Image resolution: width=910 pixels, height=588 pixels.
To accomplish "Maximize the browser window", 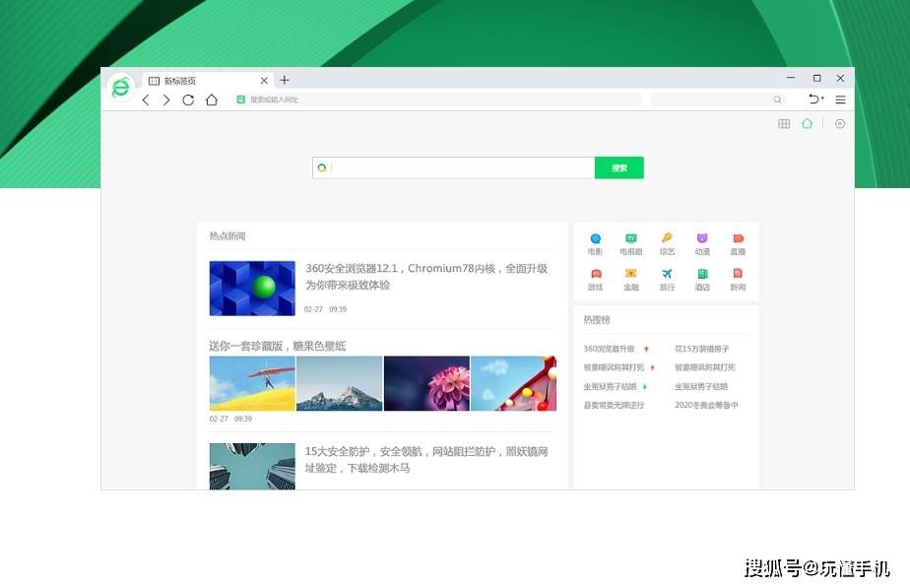I will coord(817,78).
